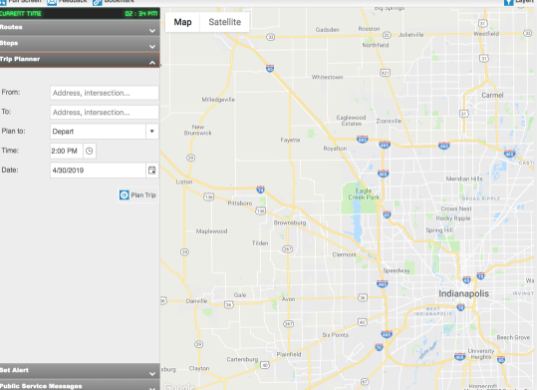
Task: Expand the Stops panel
Action: pos(79,43)
